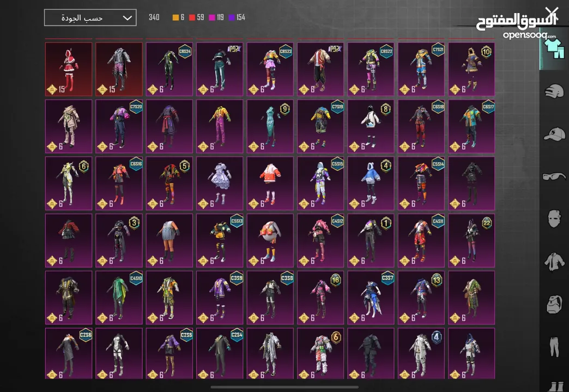Select the C2S4 outfit

220,353
